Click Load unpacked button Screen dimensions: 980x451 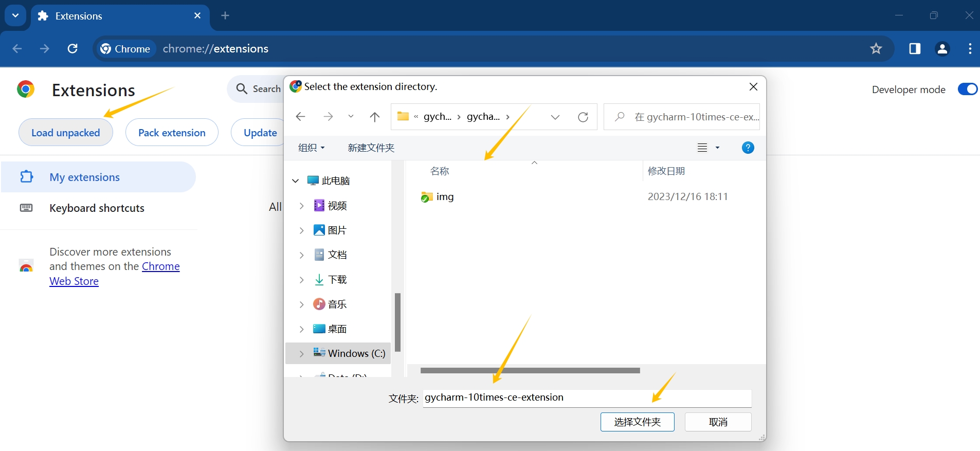pos(66,133)
